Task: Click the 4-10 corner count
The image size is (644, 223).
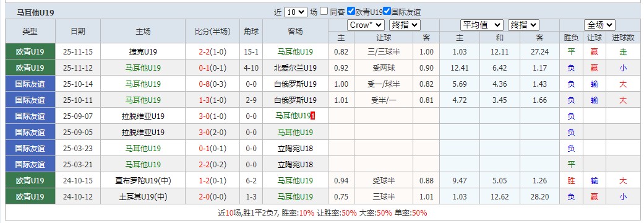Action: [251, 68]
